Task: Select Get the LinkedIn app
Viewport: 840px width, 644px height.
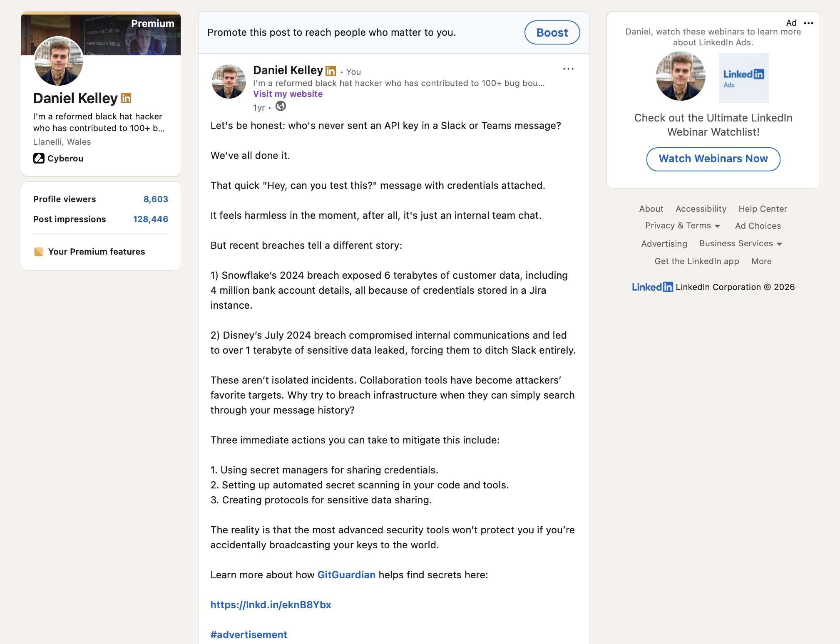Action: tap(696, 261)
